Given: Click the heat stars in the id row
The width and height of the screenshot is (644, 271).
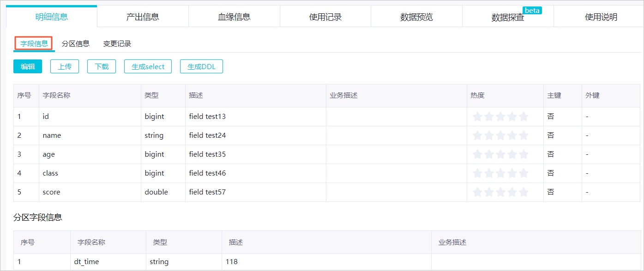Looking at the screenshot, I should 500,117.
